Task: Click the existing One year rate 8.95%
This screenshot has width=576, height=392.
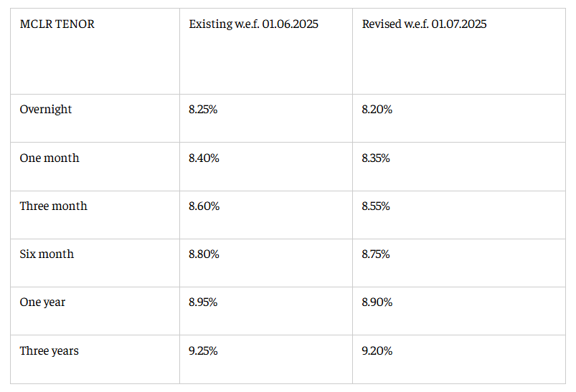Action: click(203, 302)
